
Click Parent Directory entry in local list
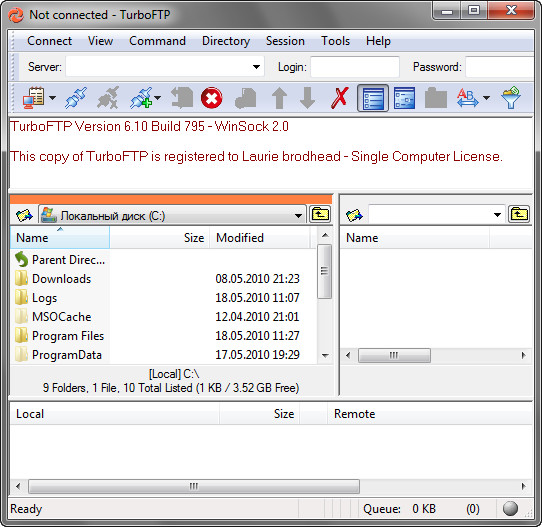tap(68, 260)
